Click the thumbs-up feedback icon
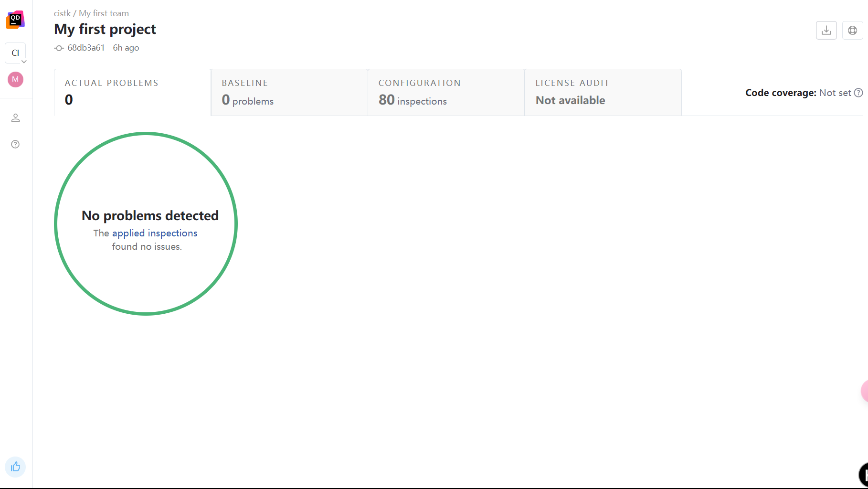 pos(15,467)
